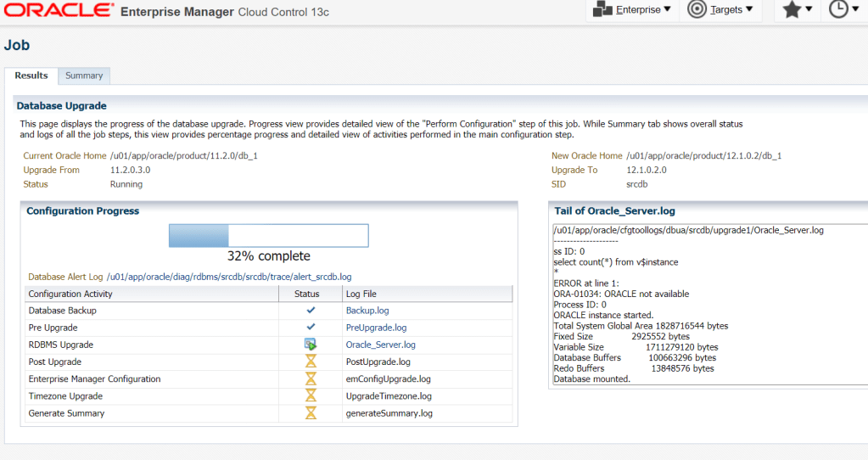Click the Timezone Upgrade hourglass icon
Image resolution: width=868 pixels, height=460 pixels.
(310, 395)
